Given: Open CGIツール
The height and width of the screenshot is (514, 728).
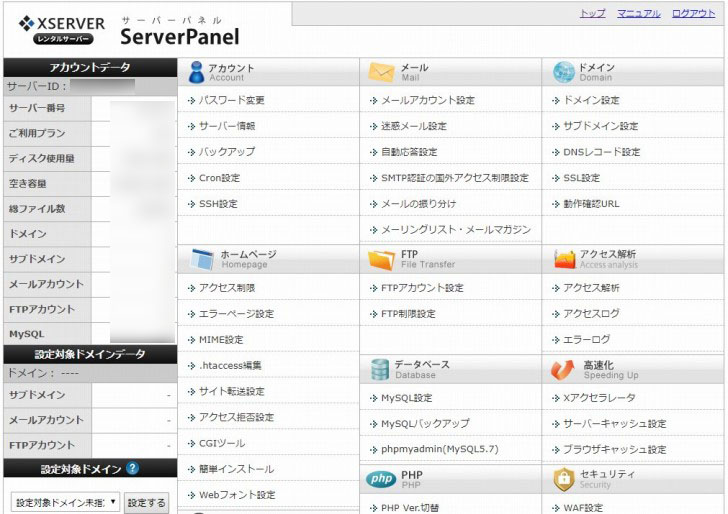Looking at the screenshot, I should click(221, 443).
